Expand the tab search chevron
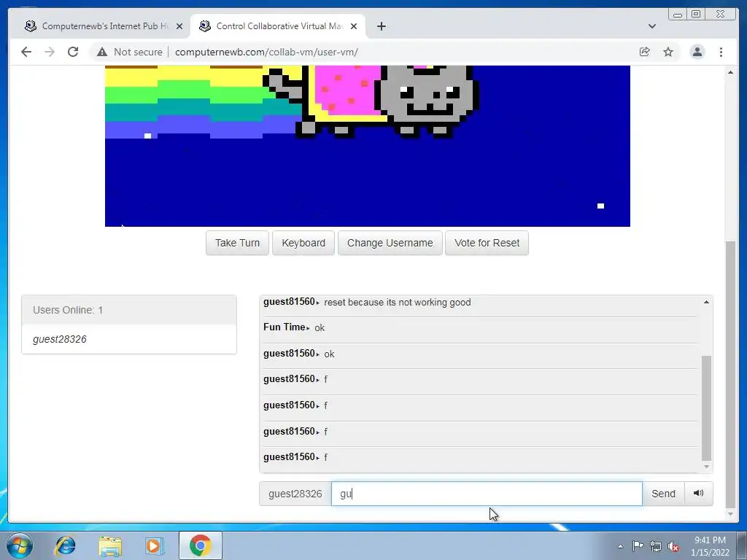 click(652, 26)
